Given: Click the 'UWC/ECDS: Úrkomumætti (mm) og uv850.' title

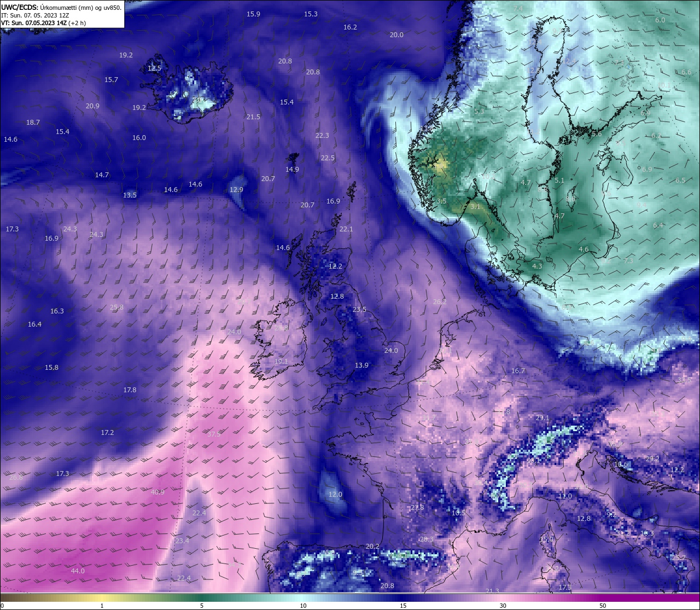Looking at the screenshot, I should pos(61,7).
